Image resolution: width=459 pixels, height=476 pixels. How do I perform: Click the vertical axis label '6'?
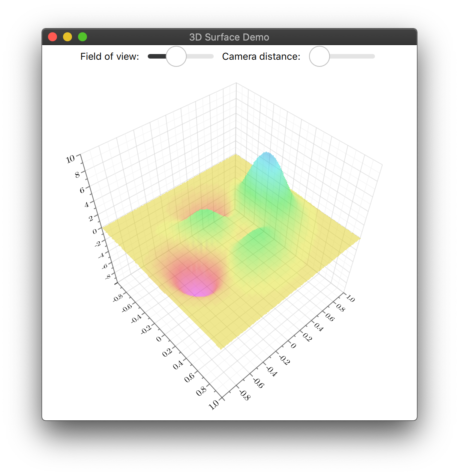pyautogui.click(x=82, y=190)
